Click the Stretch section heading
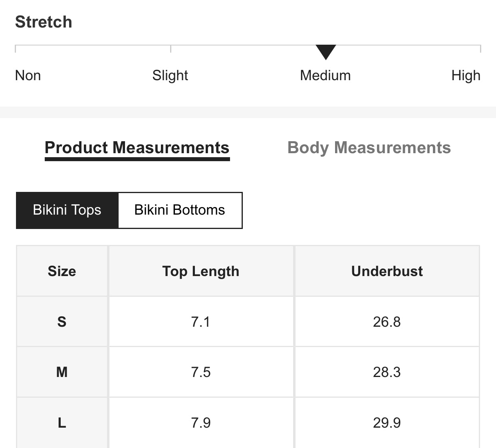This screenshot has height=448, width=496. click(x=44, y=22)
